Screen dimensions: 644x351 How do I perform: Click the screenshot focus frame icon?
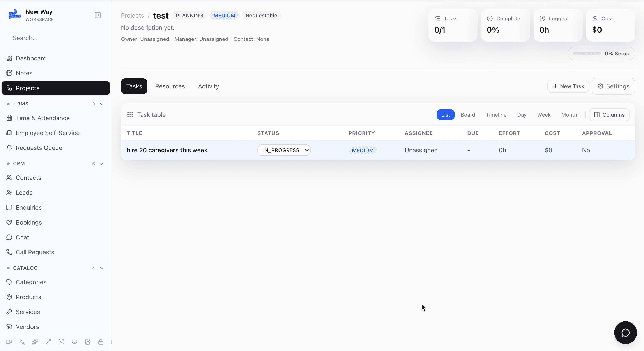tap(61, 342)
